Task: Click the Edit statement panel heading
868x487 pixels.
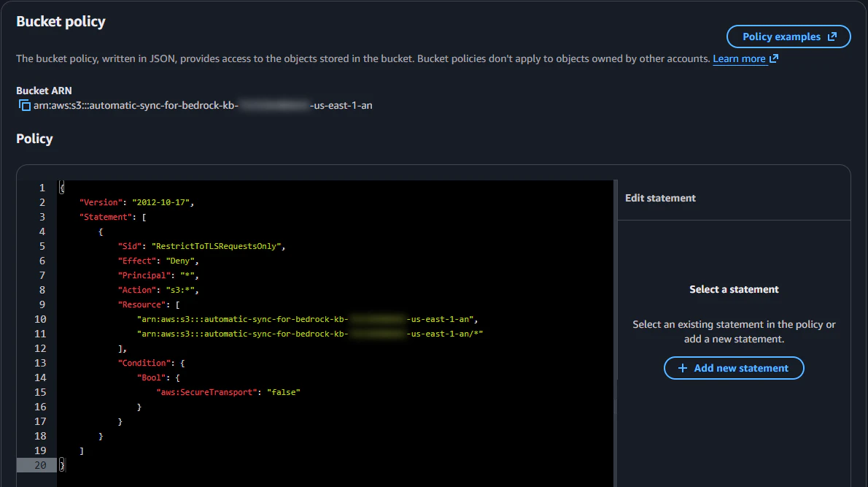Action: tap(660, 198)
